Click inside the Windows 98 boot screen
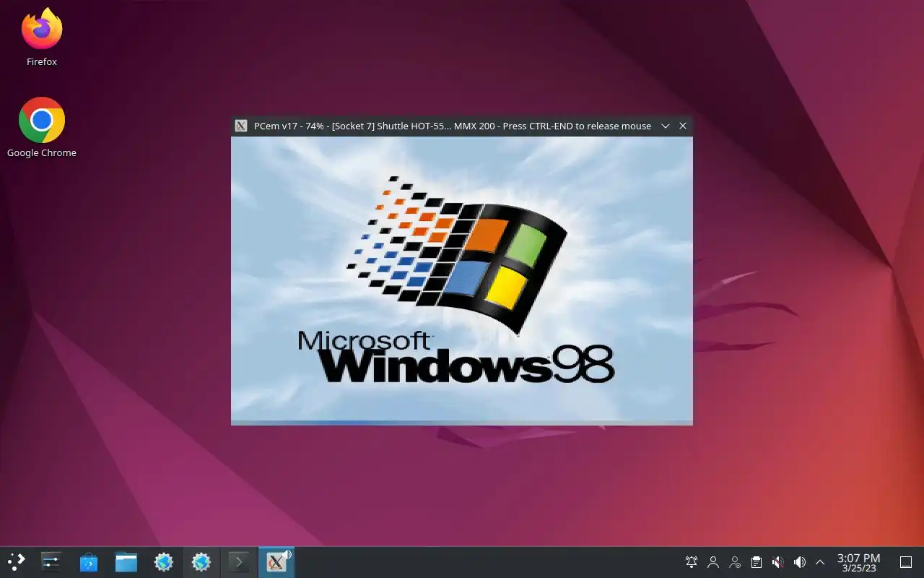The width and height of the screenshot is (924, 578). (462, 280)
